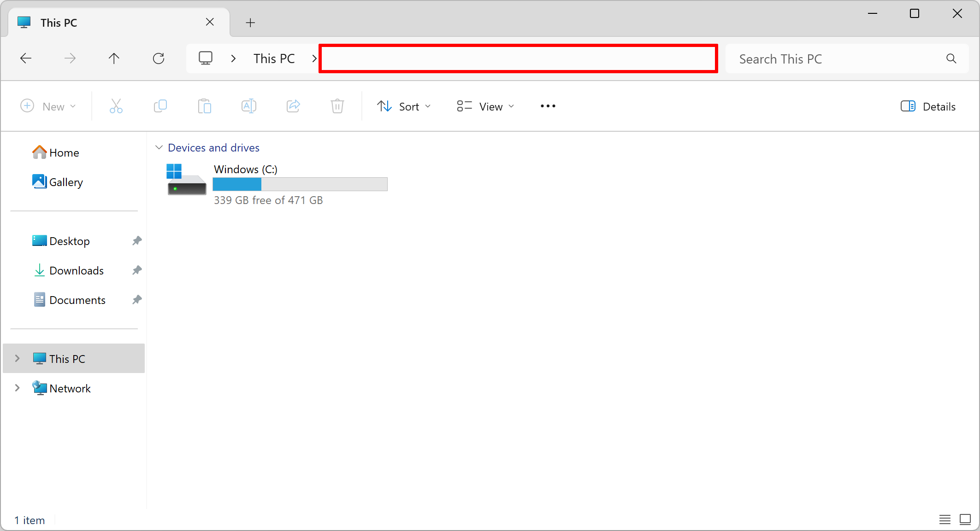Click the Rename icon
This screenshot has height=531, width=980.
click(x=248, y=106)
